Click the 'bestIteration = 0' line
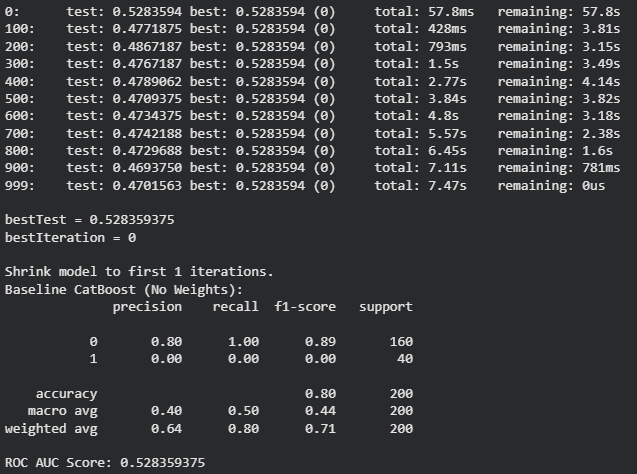 point(70,238)
